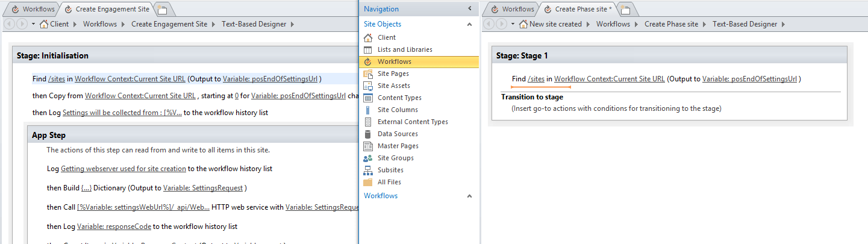Expand arrow after Create Engagement Site breadcrumb

(214, 24)
